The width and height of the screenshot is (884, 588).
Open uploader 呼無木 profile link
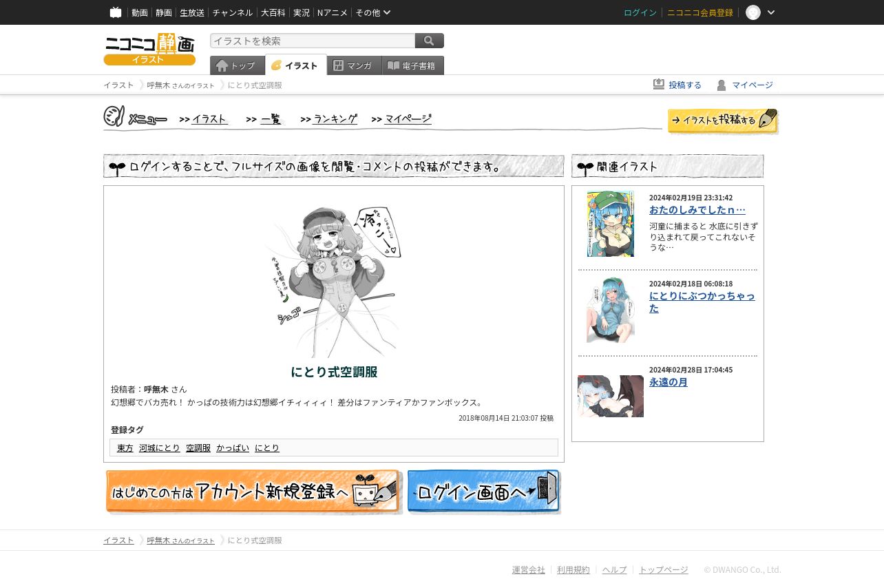point(156,390)
